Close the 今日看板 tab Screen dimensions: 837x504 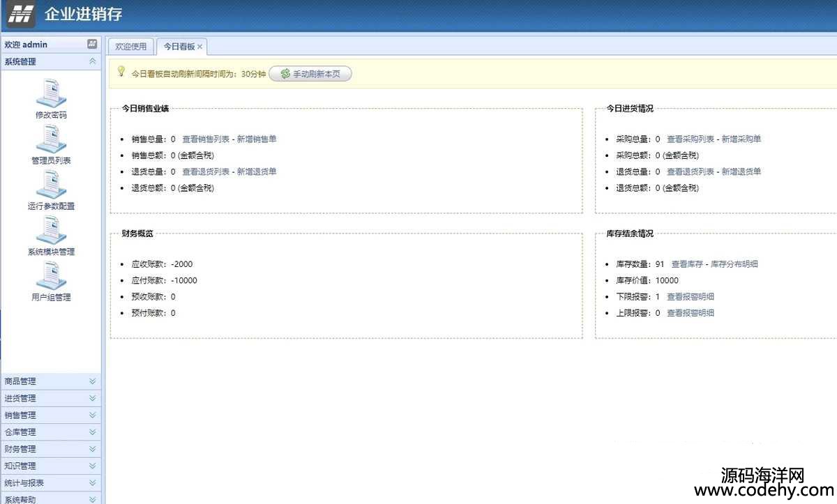point(200,47)
